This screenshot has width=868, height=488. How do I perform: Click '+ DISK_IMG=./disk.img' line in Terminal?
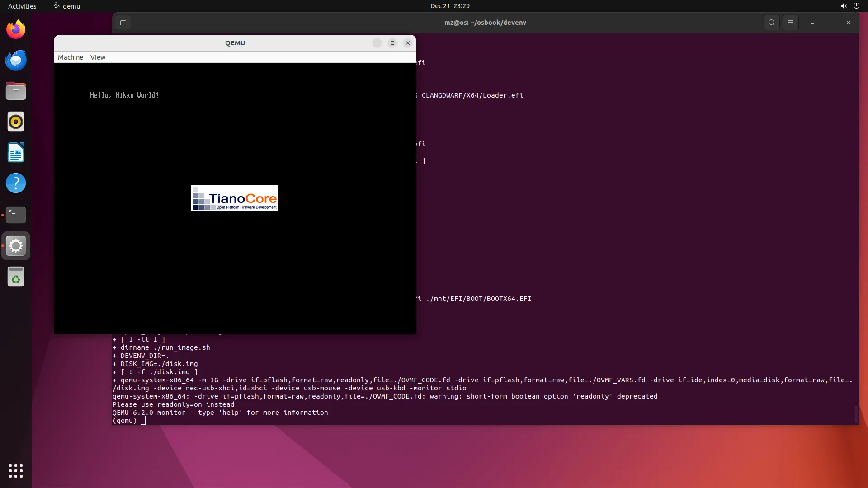coord(155,364)
